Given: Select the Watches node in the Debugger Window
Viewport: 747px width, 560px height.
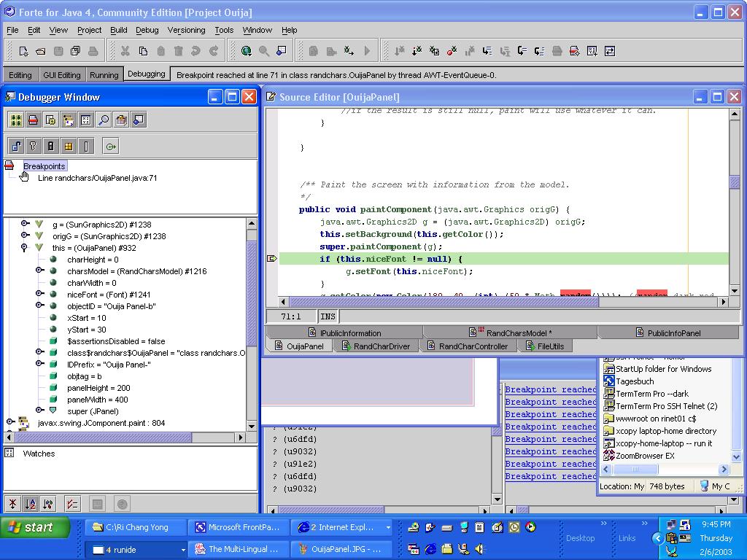Looking at the screenshot, I should pyautogui.click(x=39, y=454).
